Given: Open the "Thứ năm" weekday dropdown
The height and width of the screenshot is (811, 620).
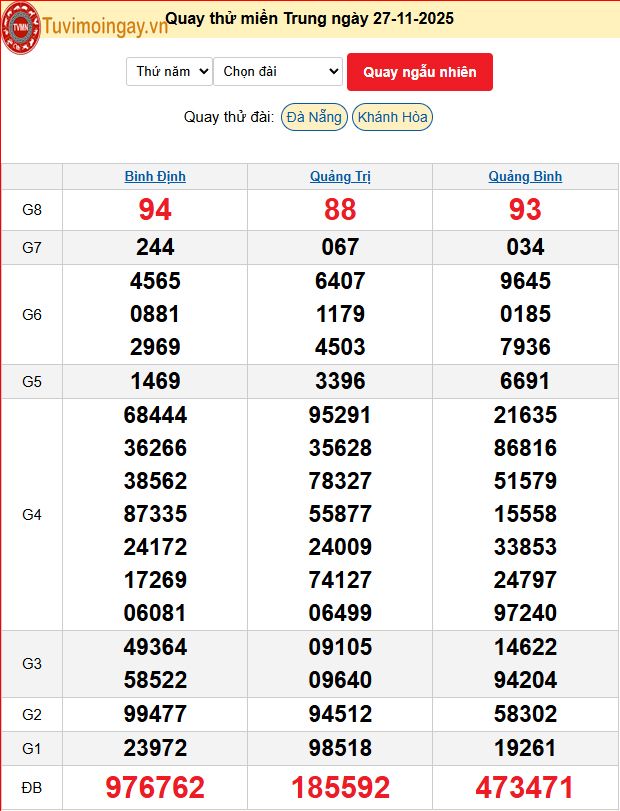Looking at the screenshot, I should tap(169, 71).
